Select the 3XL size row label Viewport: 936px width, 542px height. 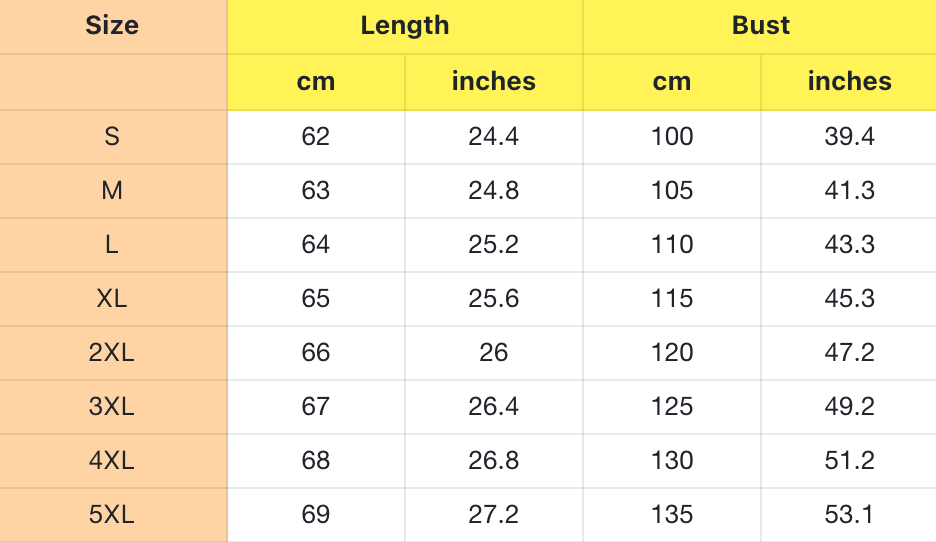pyautogui.click(x=112, y=407)
